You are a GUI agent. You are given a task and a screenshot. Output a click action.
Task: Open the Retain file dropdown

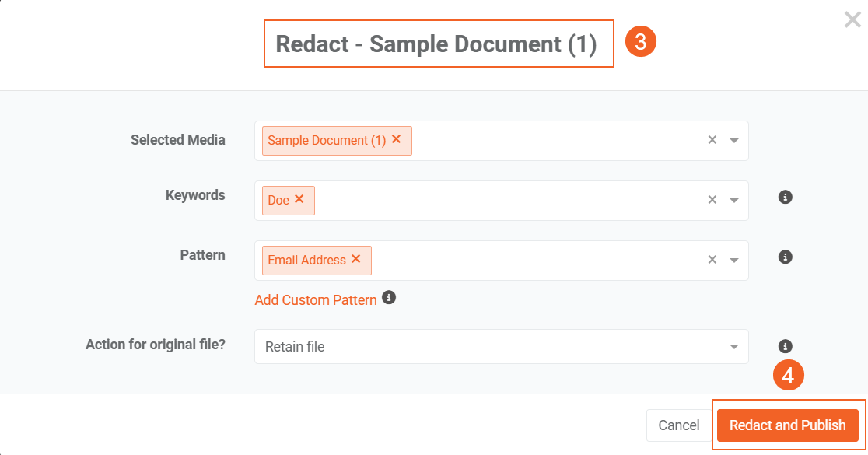pyautogui.click(x=501, y=347)
